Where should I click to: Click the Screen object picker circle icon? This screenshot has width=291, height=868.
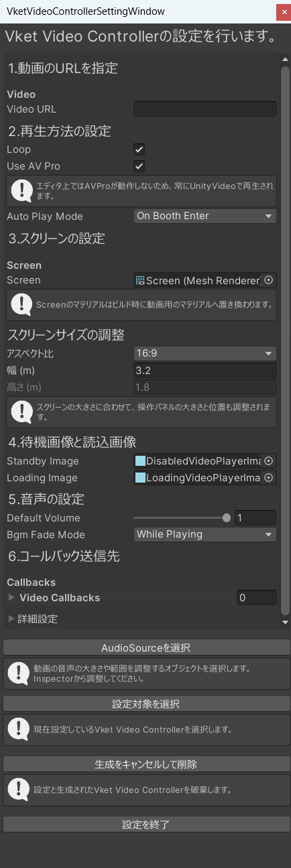[x=269, y=280]
